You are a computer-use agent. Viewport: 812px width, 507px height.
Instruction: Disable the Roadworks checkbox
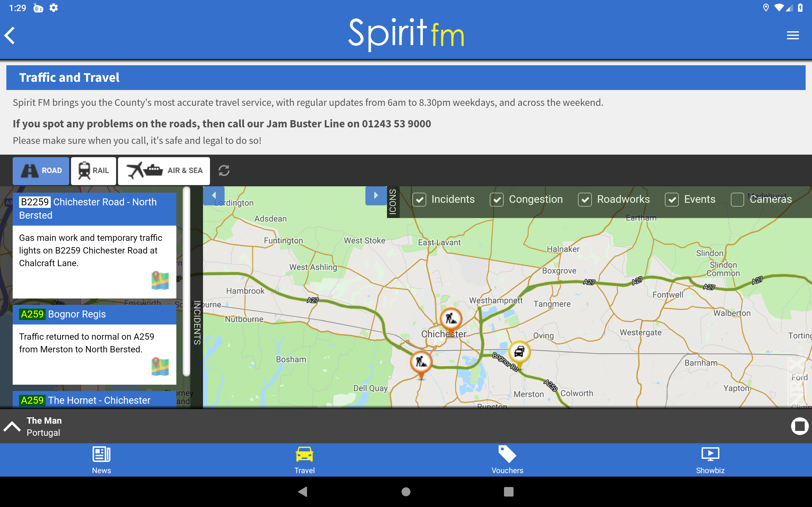(585, 200)
